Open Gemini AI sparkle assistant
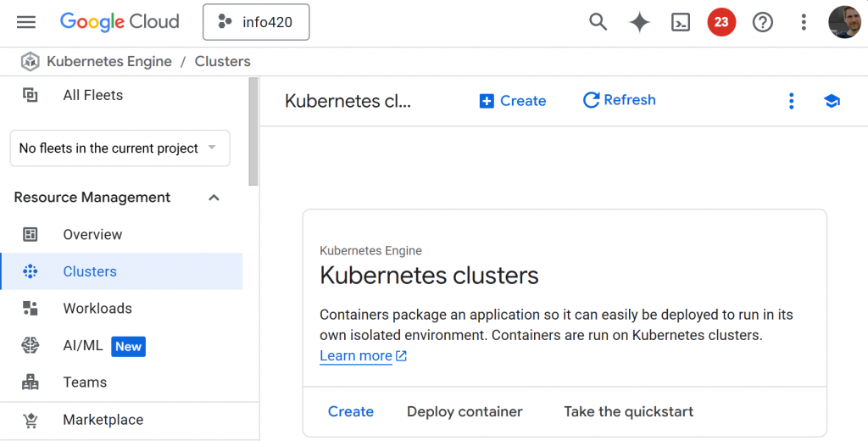The image size is (868, 441). tap(639, 22)
